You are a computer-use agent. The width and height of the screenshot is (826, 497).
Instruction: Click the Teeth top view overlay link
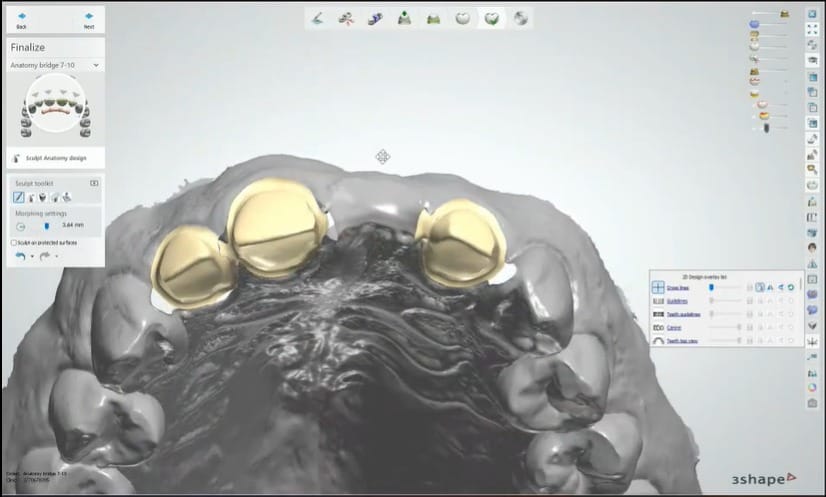coord(682,341)
